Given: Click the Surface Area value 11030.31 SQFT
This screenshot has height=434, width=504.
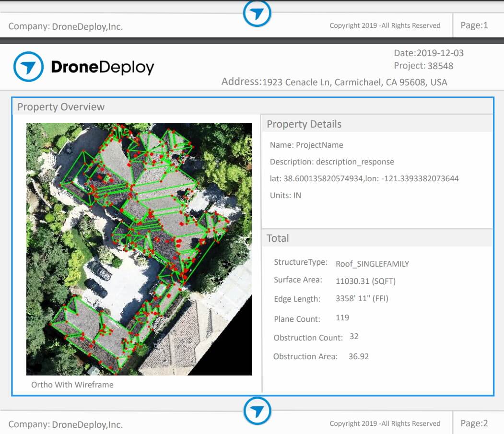Looking at the screenshot, I should click(366, 281).
